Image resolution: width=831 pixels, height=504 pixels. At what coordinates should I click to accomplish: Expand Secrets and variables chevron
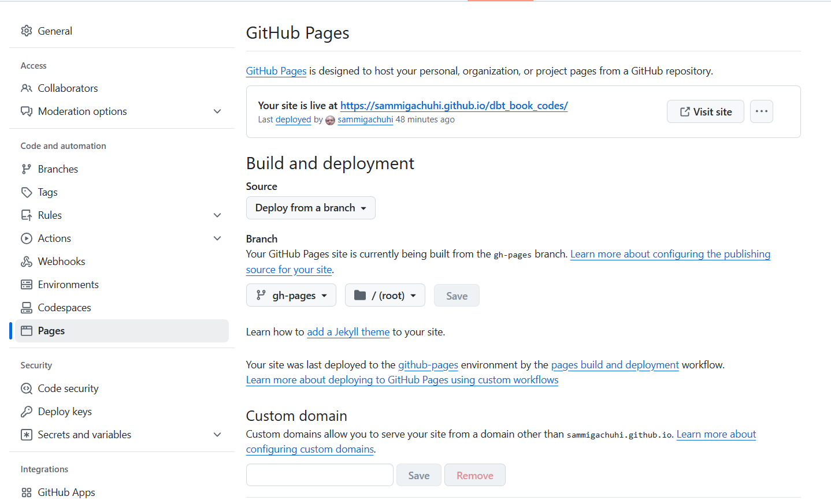217,435
